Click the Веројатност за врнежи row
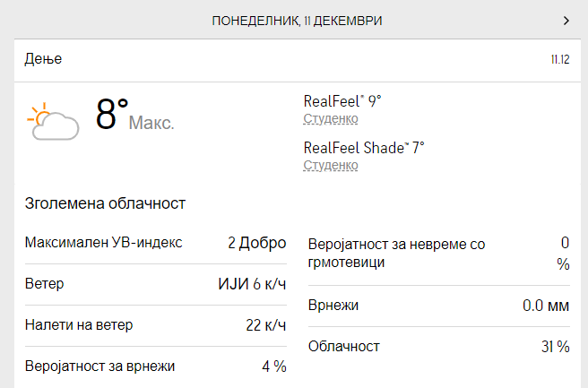588x388 pixels. pyautogui.click(x=155, y=366)
